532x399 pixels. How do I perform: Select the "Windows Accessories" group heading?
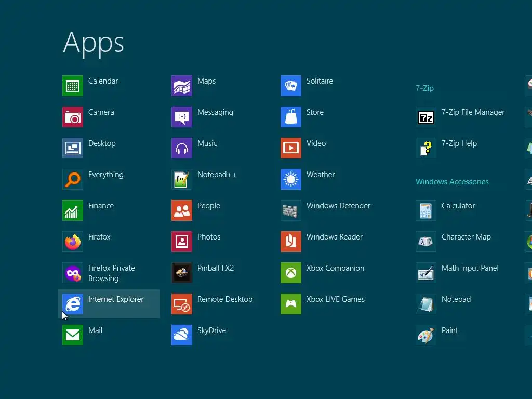point(452,182)
